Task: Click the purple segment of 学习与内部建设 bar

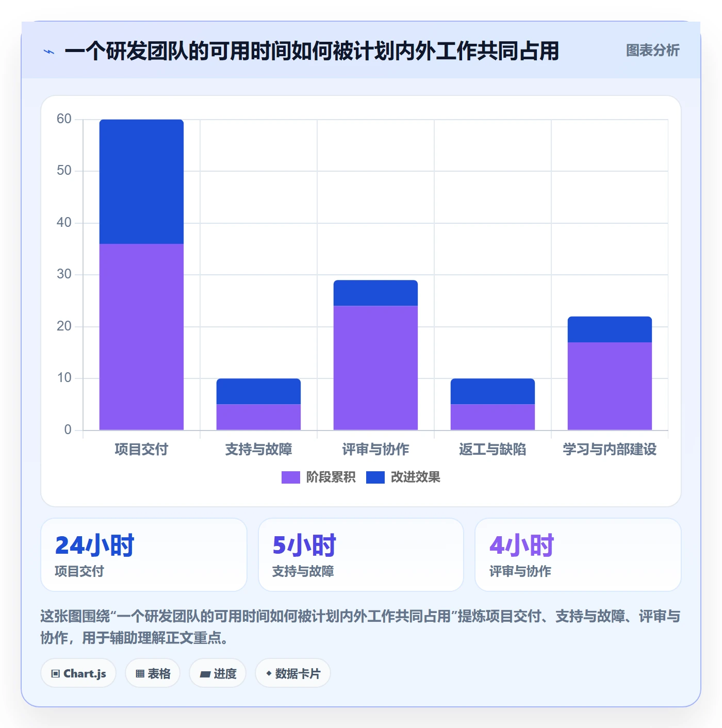Action: (610, 386)
